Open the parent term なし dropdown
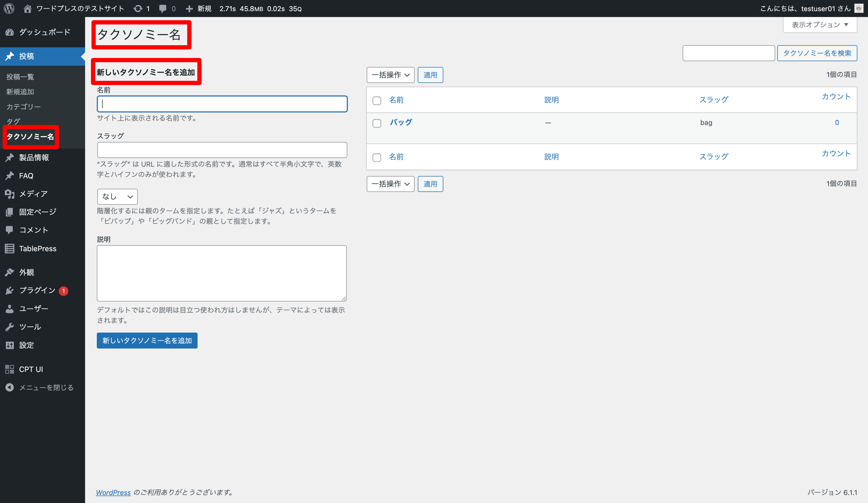Image resolution: width=868 pixels, height=503 pixels. click(x=117, y=196)
